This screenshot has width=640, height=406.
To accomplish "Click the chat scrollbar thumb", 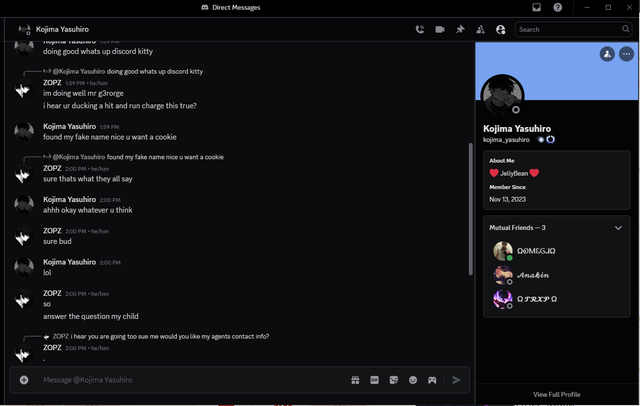I will click(470, 209).
